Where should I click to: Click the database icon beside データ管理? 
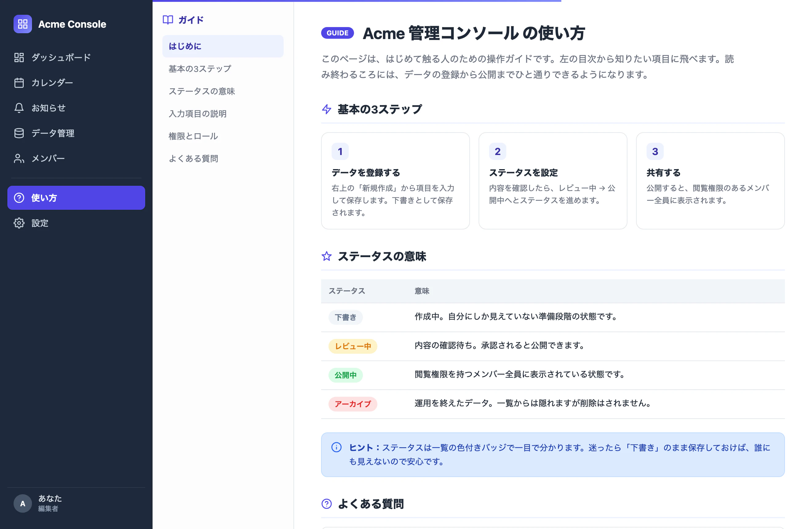tap(19, 133)
